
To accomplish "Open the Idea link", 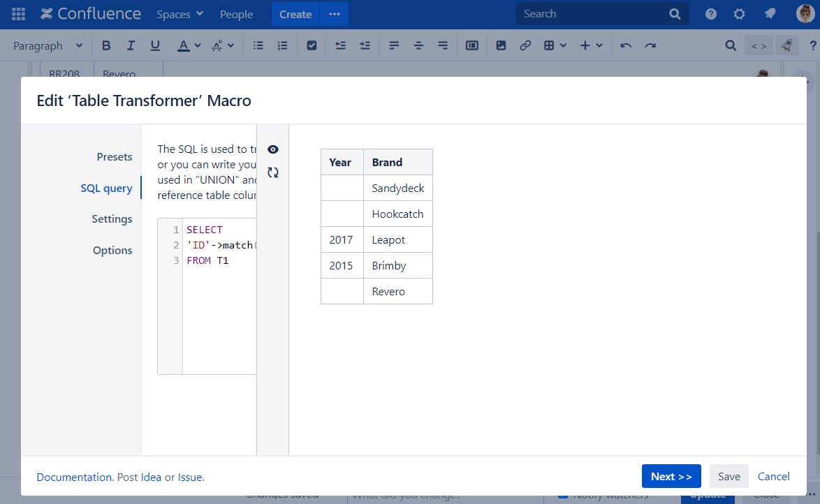I will [151, 477].
